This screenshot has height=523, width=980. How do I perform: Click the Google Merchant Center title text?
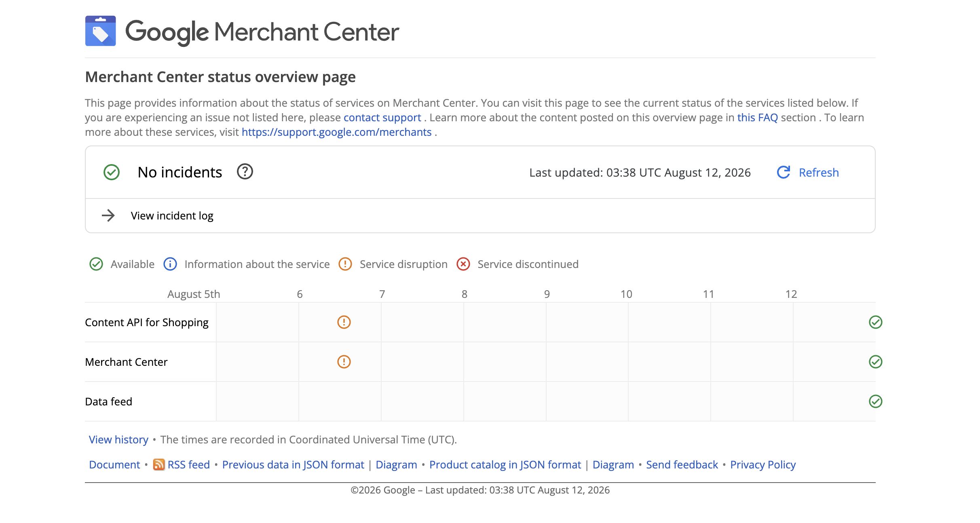tap(262, 32)
